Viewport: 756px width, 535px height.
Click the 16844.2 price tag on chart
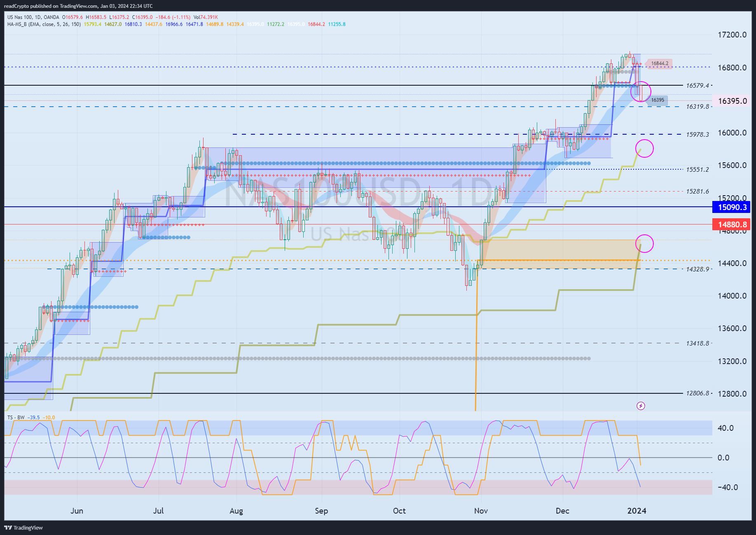coord(659,63)
